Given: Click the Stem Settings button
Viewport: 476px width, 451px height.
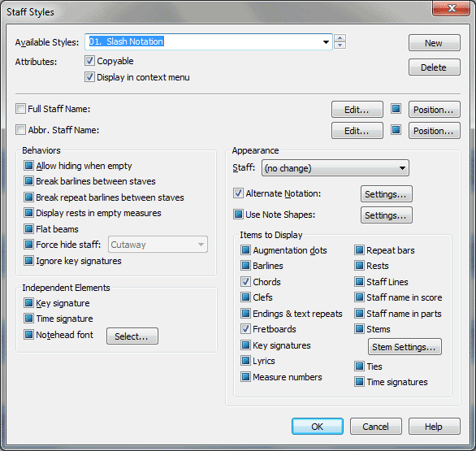Looking at the screenshot, I should point(405,347).
